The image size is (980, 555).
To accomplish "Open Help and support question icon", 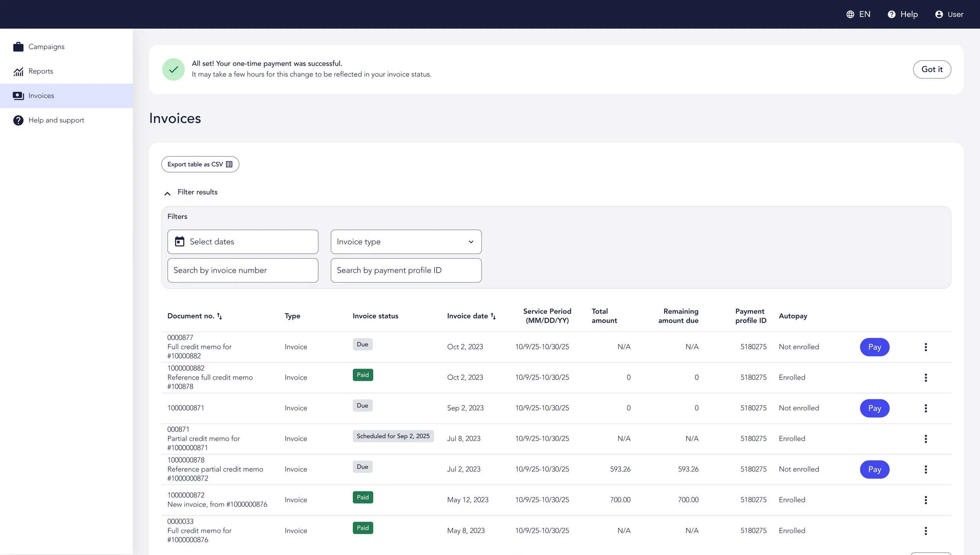I will pos(18,120).
